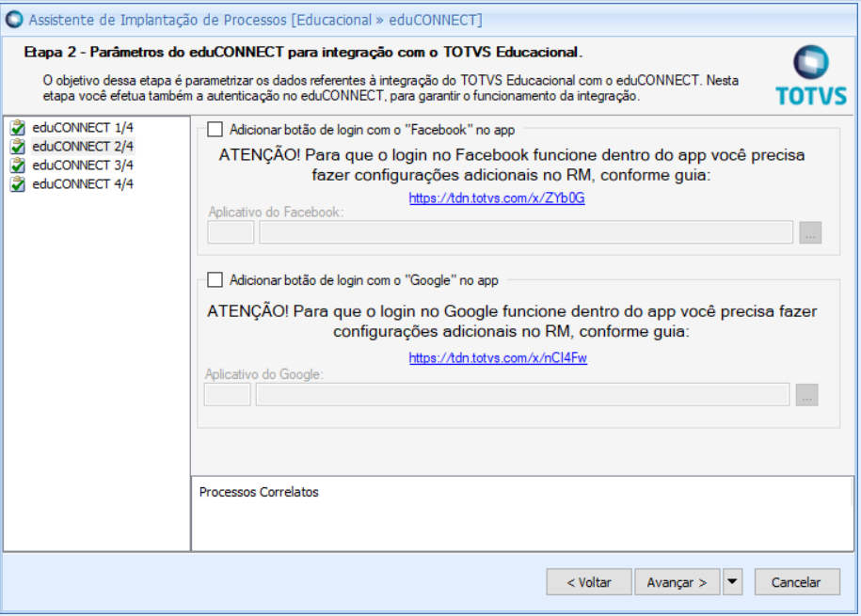This screenshot has height=616, width=861.
Task: Click the Aplicativo do Facebook code field
Action: coord(231,232)
